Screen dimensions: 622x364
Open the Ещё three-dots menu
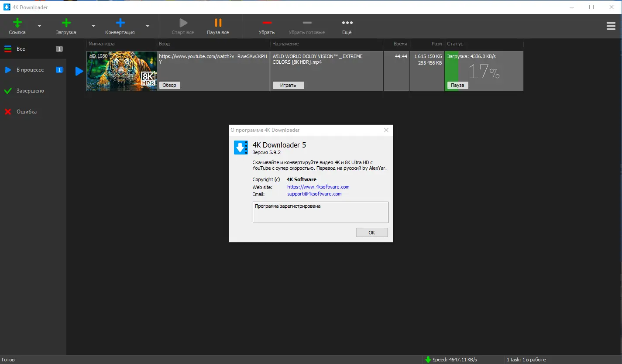tap(347, 23)
